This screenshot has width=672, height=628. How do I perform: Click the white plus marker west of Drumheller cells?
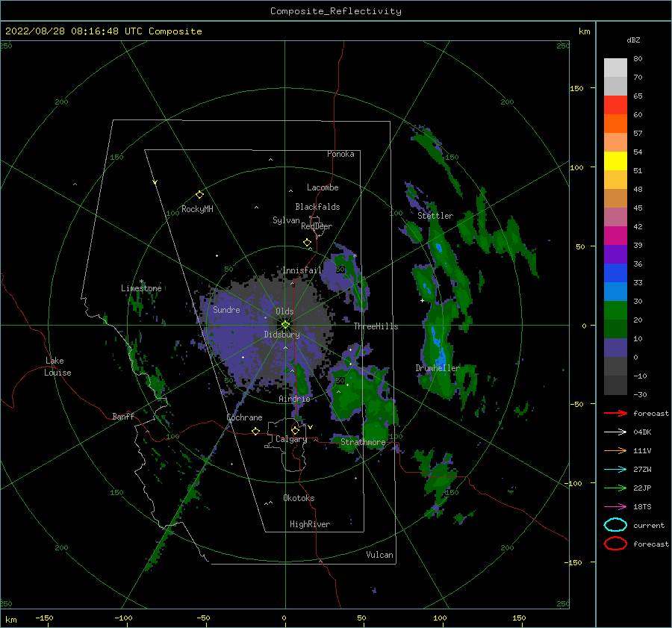422,300
